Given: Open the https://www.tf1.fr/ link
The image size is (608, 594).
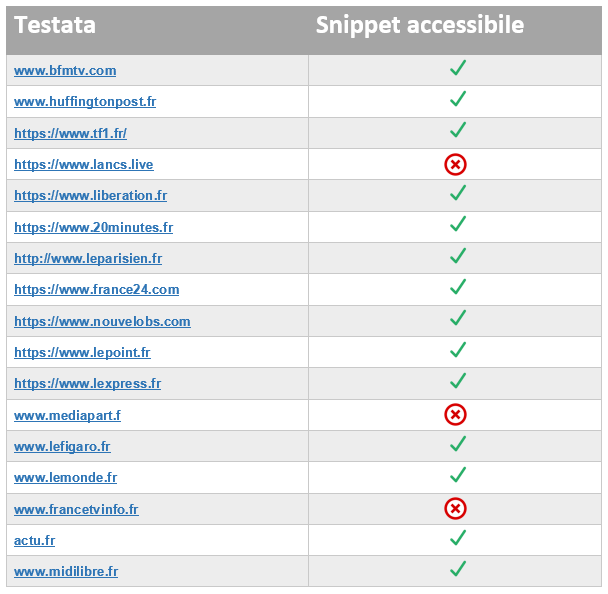Looking at the screenshot, I should tap(71, 133).
